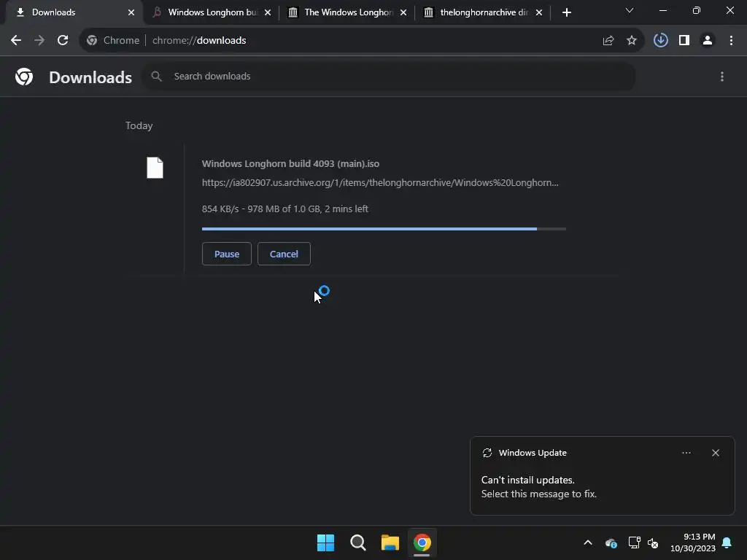Open the network display tray icon
Image resolution: width=747 pixels, height=560 pixels.
coord(634,542)
